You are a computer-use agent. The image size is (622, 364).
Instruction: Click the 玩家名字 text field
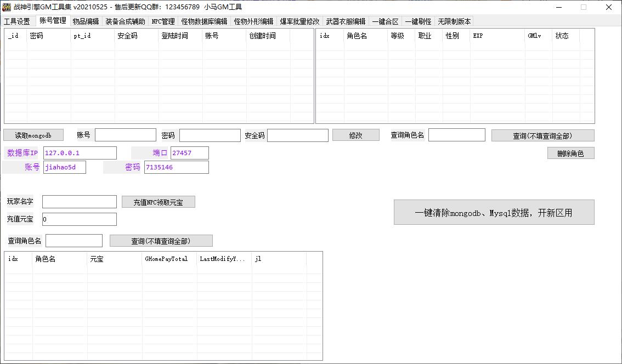[x=80, y=202]
